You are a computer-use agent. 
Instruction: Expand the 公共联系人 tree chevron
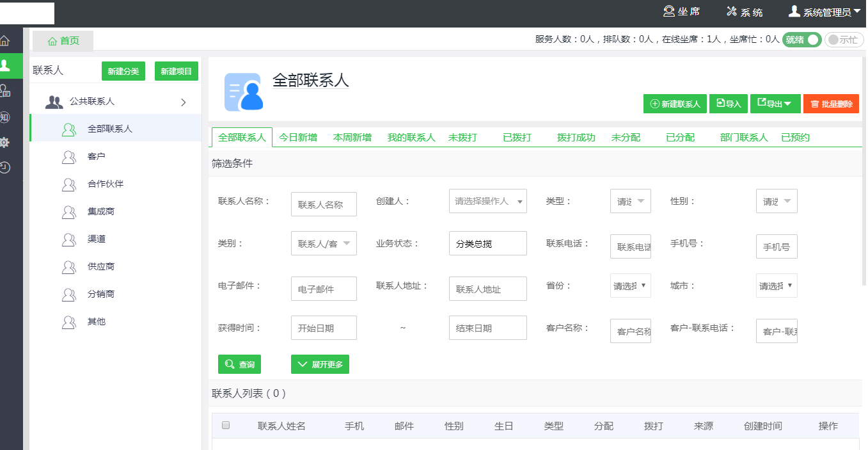pyautogui.click(x=184, y=102)
